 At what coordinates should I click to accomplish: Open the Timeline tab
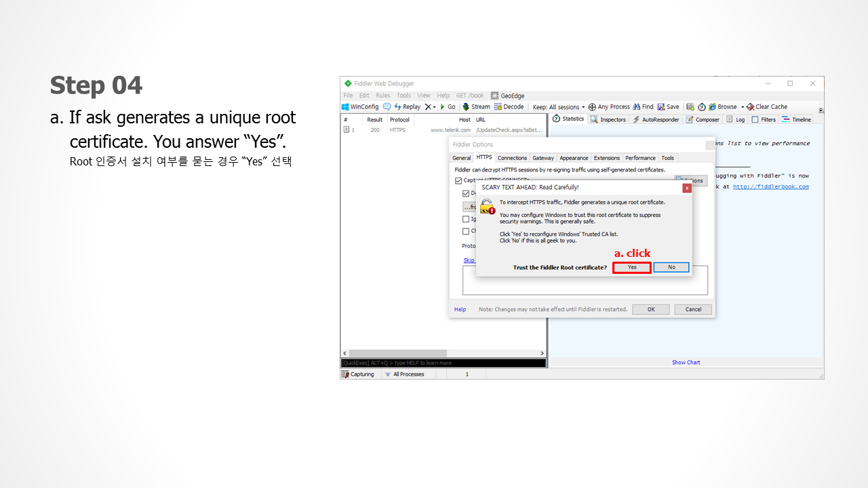pos(797,119)
